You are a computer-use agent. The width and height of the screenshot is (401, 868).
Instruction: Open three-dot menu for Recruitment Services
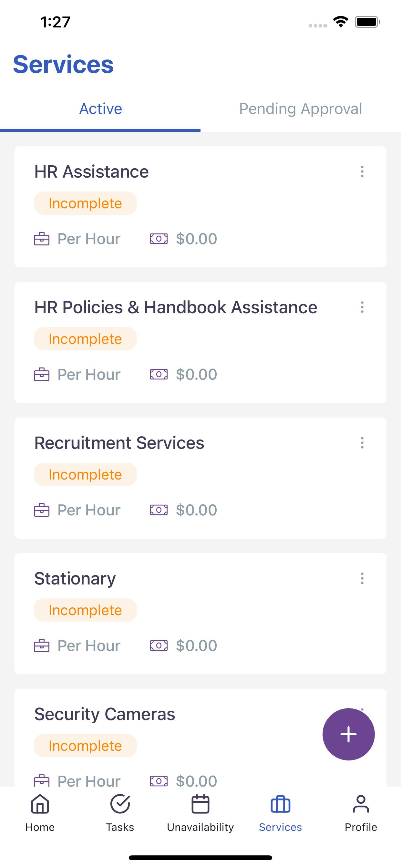pos(362,443)
